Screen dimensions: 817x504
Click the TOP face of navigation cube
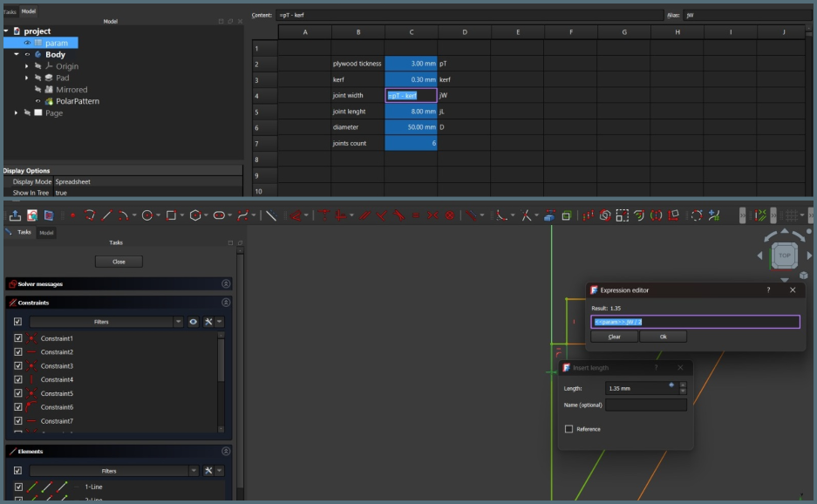[785, 255]
